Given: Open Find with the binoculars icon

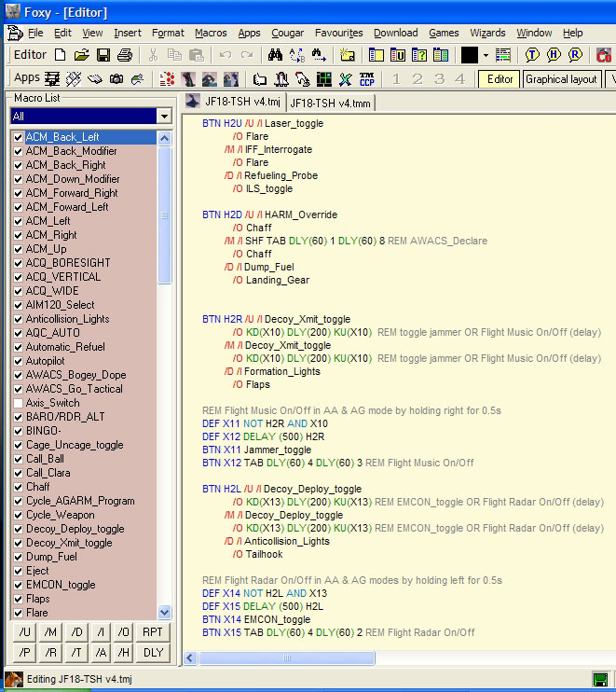Looking at the screenshot, I should pyautogui.click(x=275, y=55).
